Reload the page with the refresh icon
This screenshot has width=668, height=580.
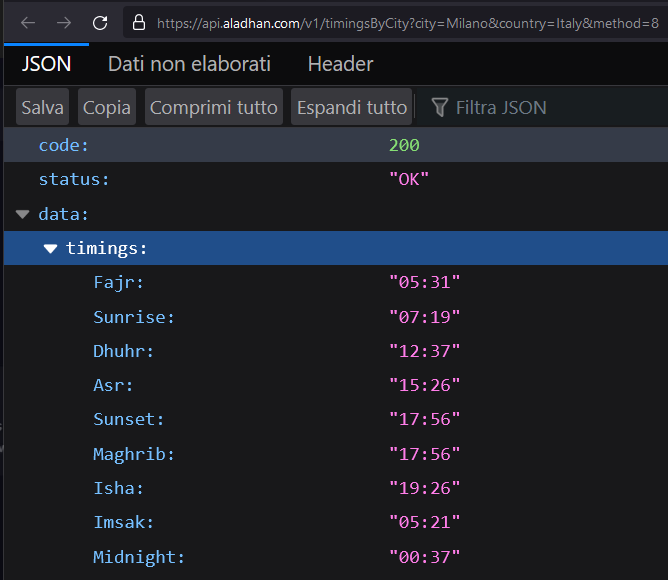pyautogui.click(x=100, y=23)
